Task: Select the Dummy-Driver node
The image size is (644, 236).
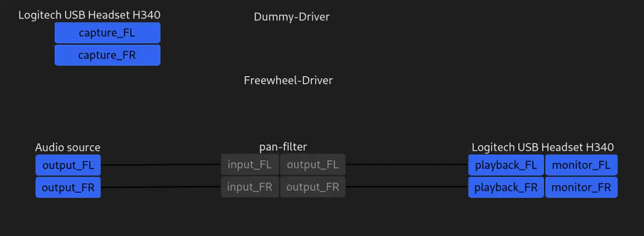Action: pos(292,17)
